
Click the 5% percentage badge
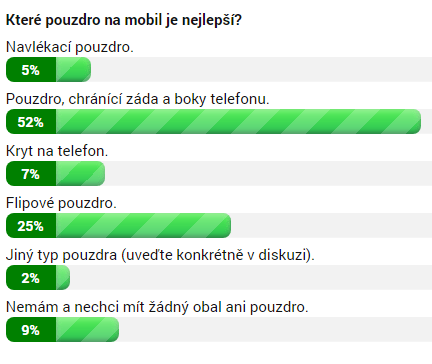[x=31, y=69]
